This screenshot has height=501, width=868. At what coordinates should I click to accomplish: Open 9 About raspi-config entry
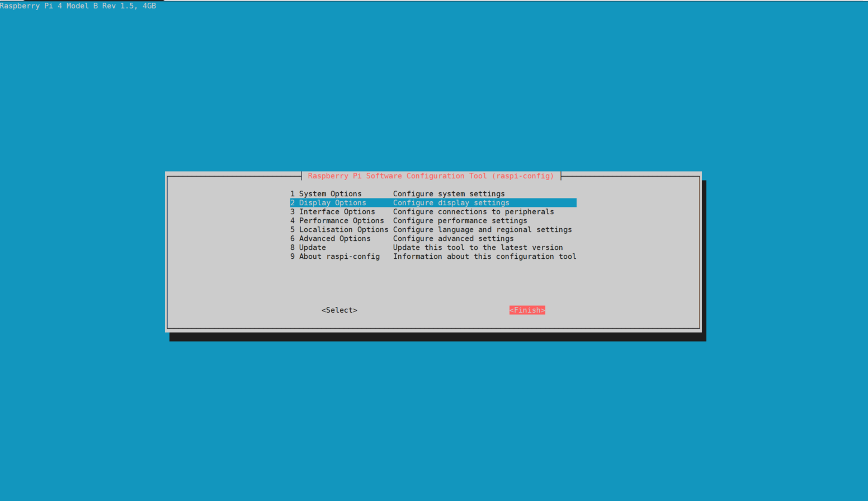pos(433,257)
